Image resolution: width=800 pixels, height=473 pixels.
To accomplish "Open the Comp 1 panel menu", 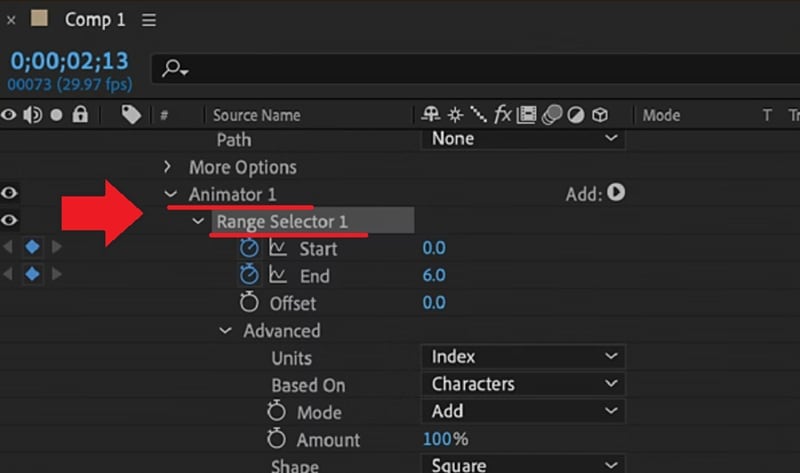I will 149,20.
